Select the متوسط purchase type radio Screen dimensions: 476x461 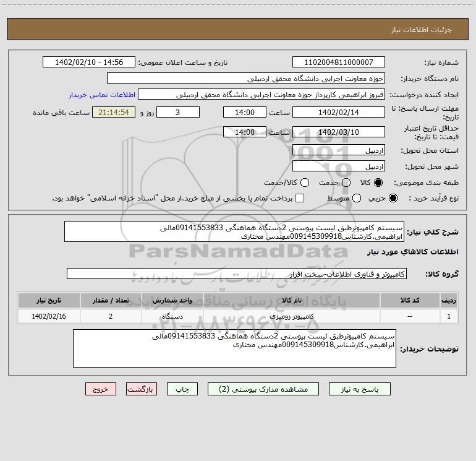(357, 198)
